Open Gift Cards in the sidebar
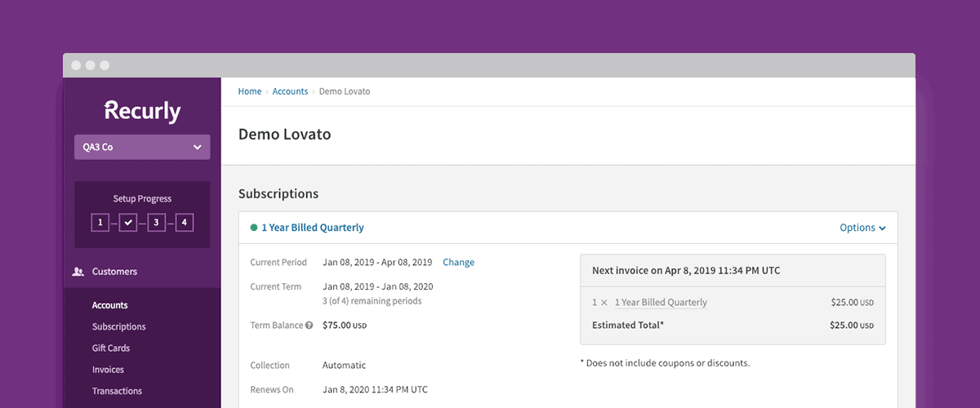 111,348
